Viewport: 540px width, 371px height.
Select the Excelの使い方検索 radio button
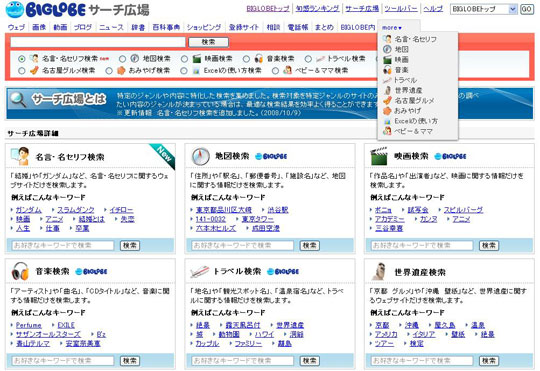tap(184, 71)
